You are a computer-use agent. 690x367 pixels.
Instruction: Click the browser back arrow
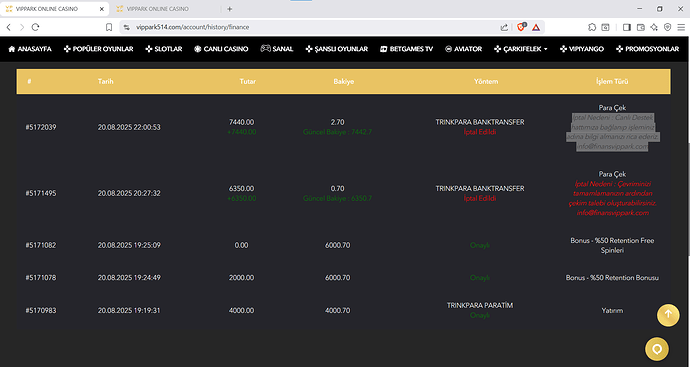pyautogui.click(x=8, y=27)
